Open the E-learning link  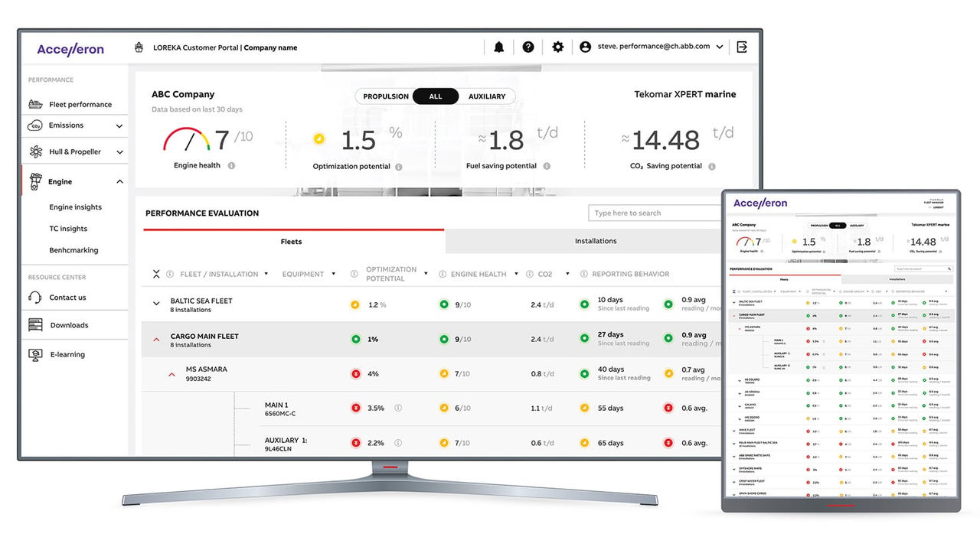pos(67,354)
